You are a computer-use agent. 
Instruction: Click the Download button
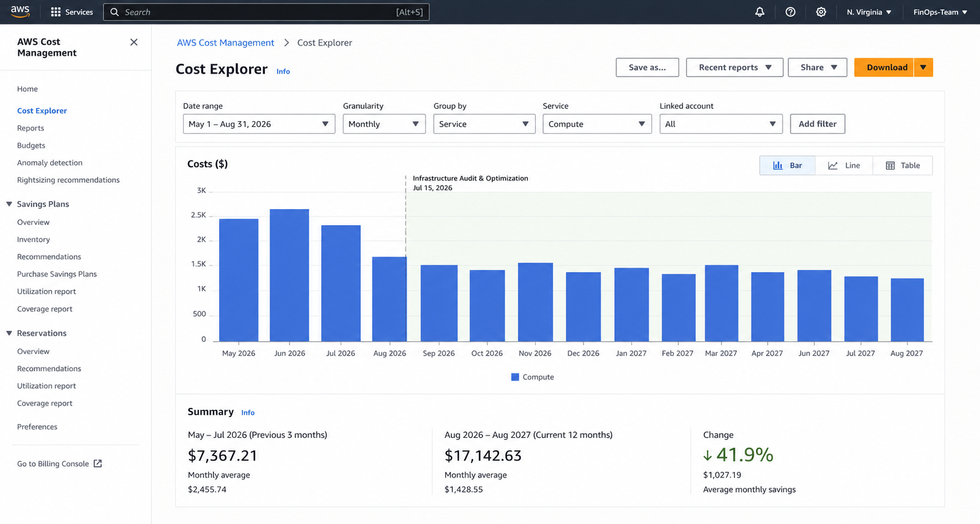[x=884, y=67]
